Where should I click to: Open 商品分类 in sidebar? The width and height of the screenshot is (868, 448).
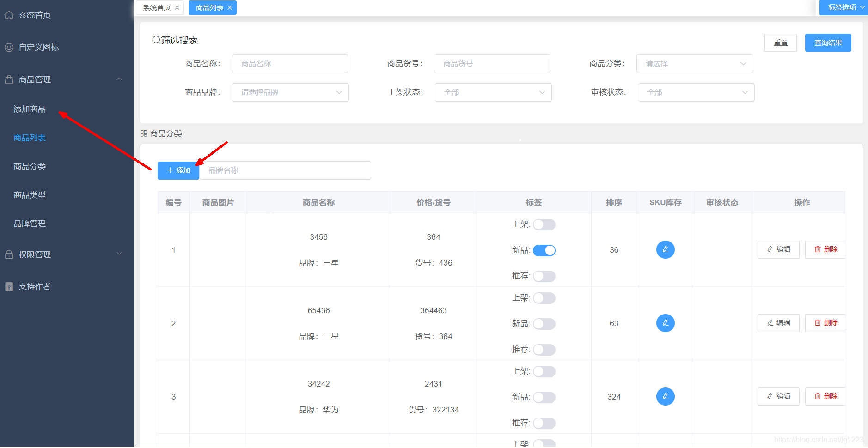30,167
